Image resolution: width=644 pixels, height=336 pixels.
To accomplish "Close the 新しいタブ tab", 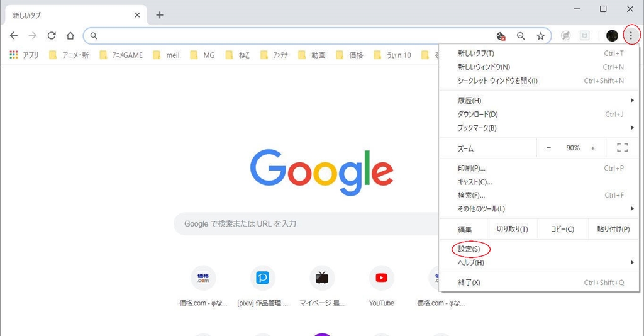I will 137,15.
